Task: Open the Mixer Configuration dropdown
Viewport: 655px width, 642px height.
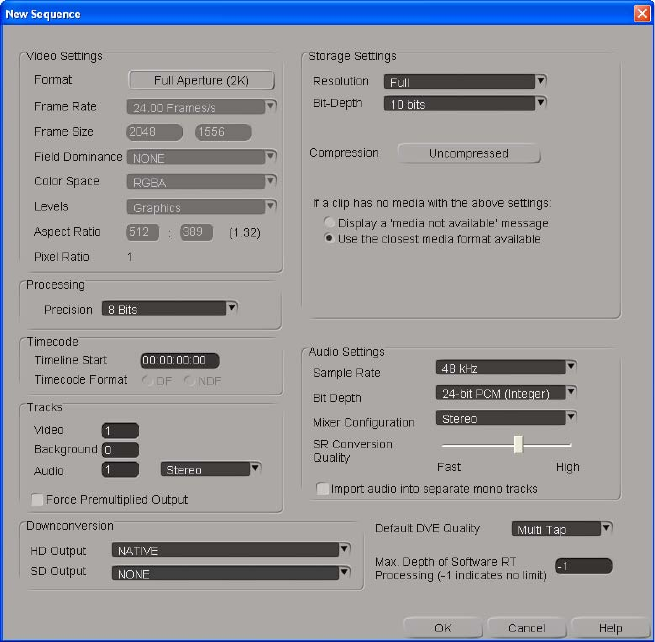Action: (506, 418)
